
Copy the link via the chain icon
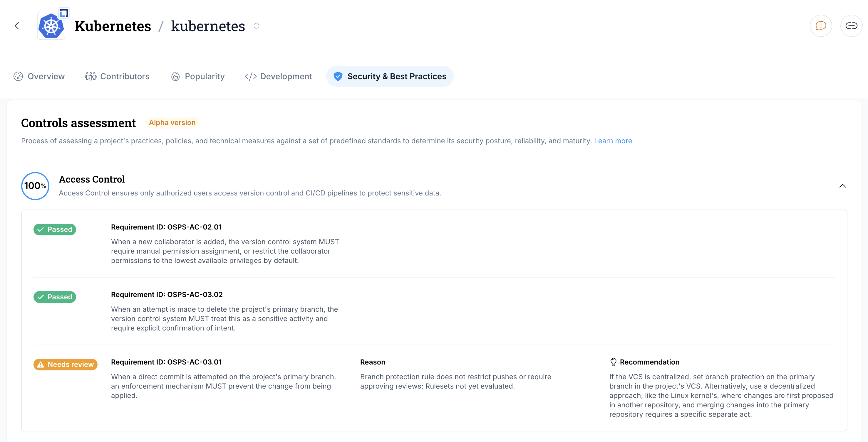[851, 26]
